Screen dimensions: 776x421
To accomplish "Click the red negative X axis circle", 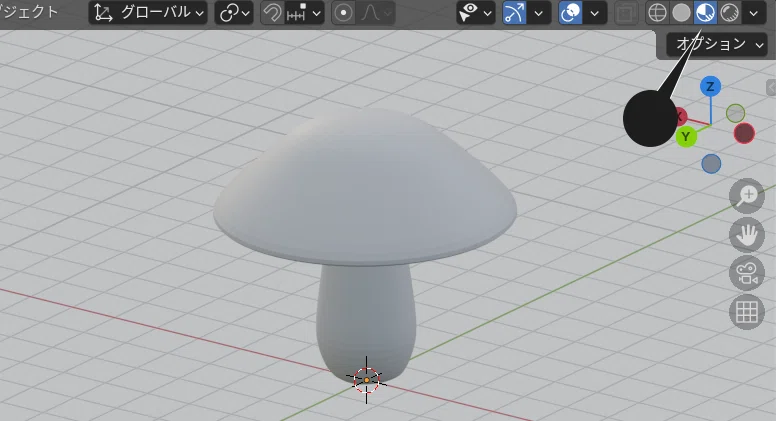I will coord(744,134).
